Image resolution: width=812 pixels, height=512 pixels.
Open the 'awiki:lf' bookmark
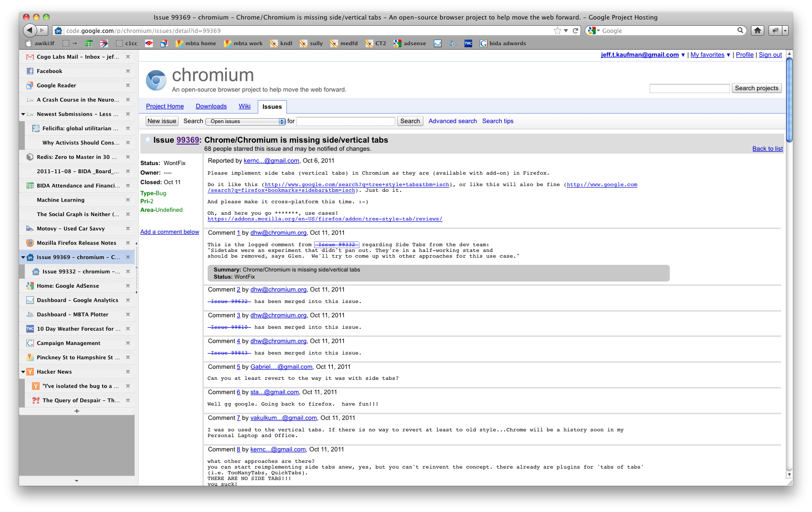(x=40, y=43)
